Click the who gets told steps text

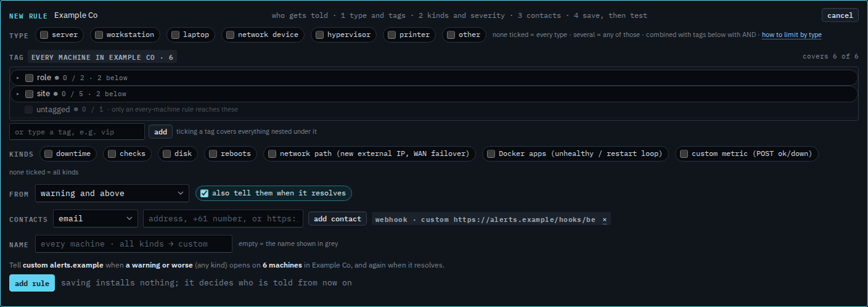459,15
